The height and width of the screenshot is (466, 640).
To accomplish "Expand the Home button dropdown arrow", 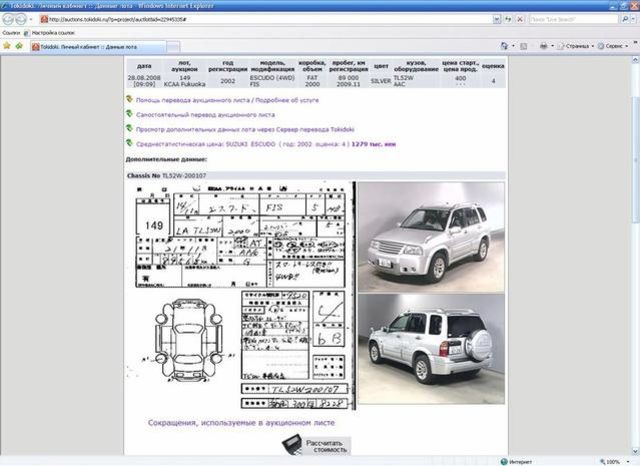I will (x=513, y=46).
